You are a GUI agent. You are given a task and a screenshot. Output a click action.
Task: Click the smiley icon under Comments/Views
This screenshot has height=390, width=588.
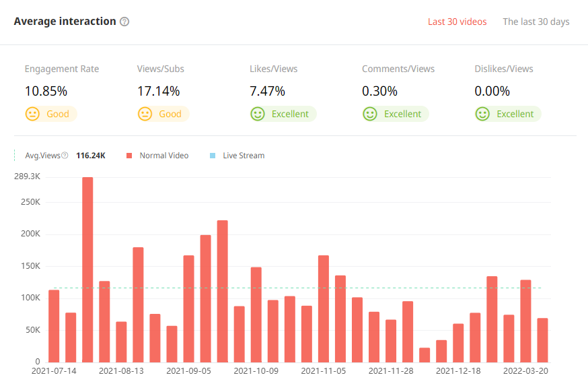370,114
